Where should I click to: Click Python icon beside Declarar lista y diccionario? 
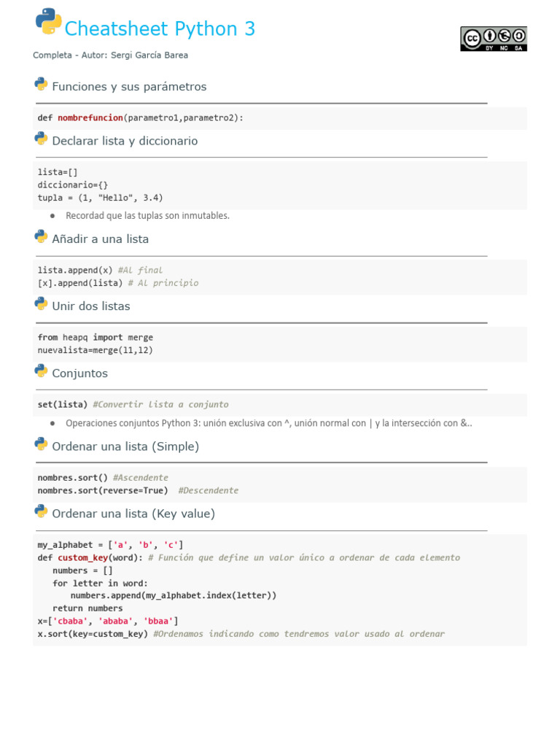click(x=41, y=139)
